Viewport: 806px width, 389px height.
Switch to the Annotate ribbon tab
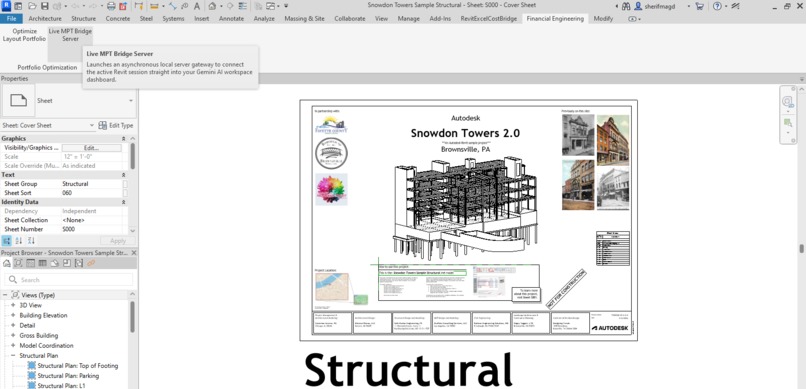pos(231,18)
